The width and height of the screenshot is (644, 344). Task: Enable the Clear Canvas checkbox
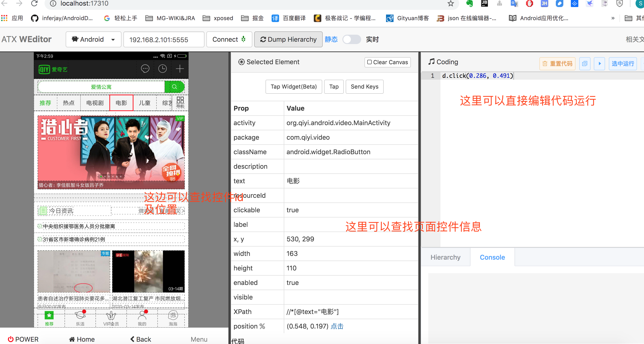[x=369, y=62]
